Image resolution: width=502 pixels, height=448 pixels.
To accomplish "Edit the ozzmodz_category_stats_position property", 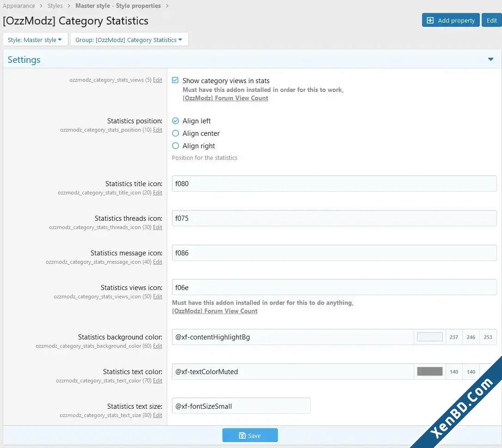I will point(158,130).
